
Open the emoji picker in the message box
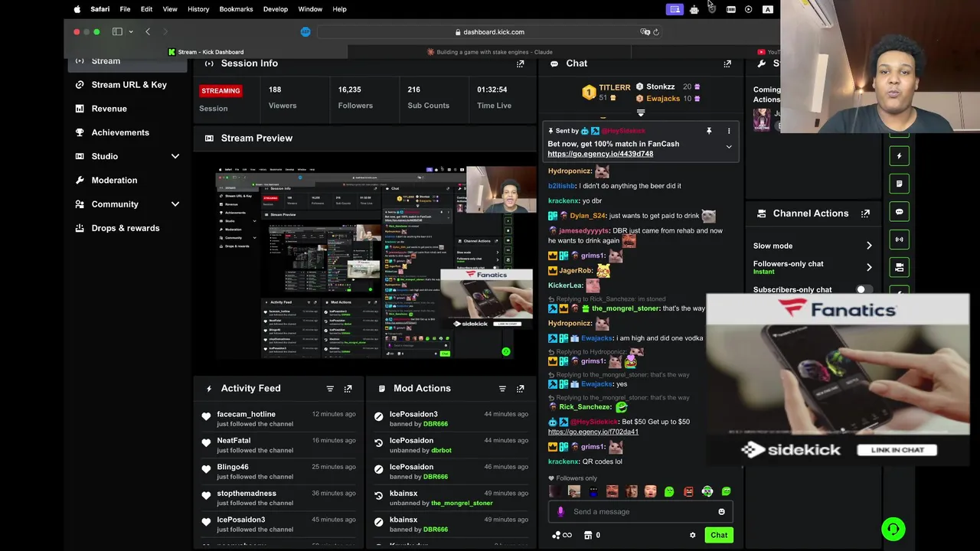click(x=721, y=512)
